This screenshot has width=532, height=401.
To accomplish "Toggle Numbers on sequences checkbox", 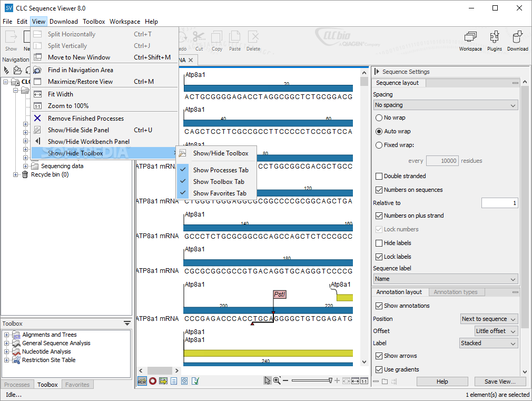I will tap(379, 190).
